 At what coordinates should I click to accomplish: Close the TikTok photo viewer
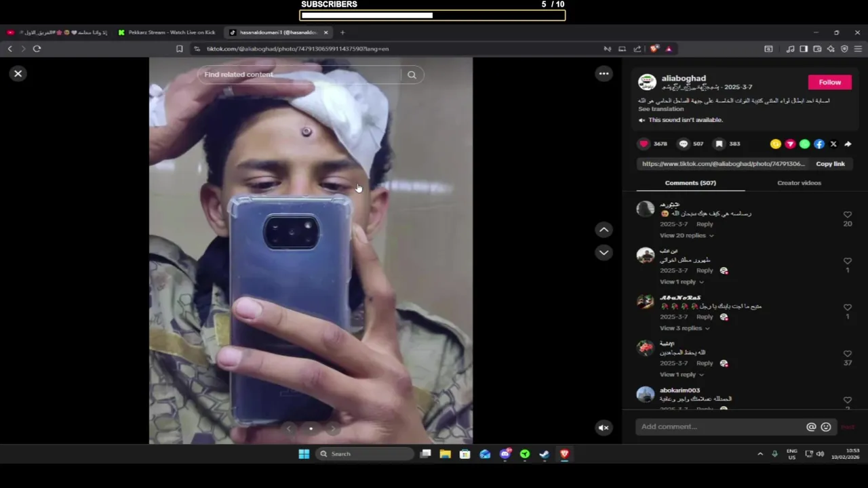tap(18, 73)
